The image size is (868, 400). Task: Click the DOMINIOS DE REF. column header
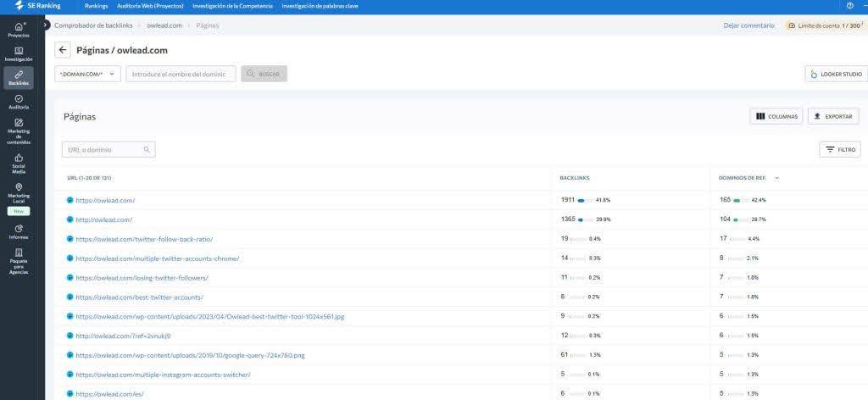pyautogui.click(x=743, y=178)
